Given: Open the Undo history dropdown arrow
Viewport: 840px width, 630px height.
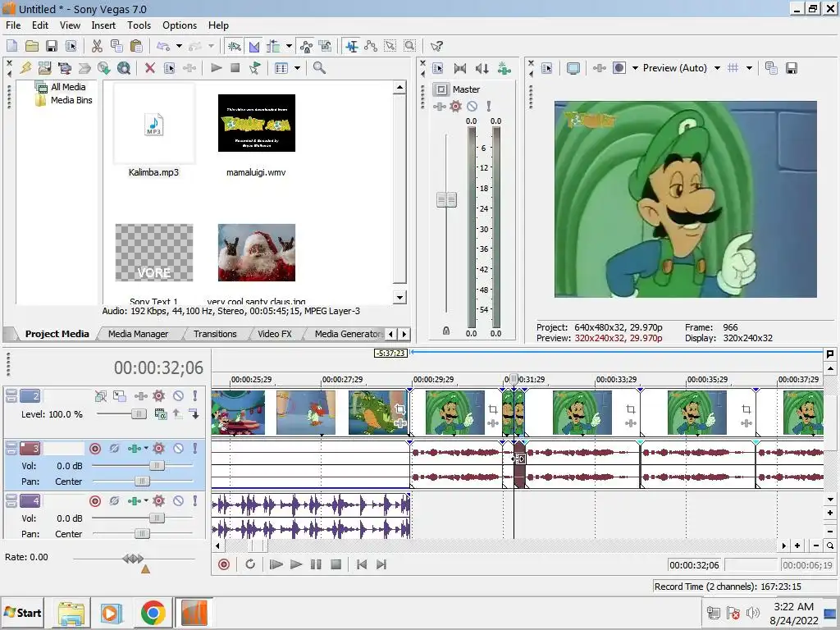Looking at the screenshot, I should [179, 46].
